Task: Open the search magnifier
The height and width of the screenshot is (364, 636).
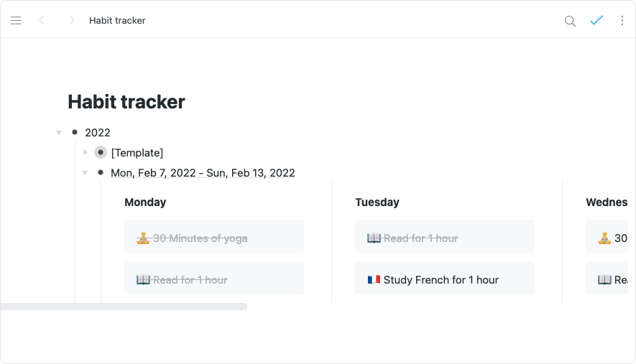Action: 570,21
